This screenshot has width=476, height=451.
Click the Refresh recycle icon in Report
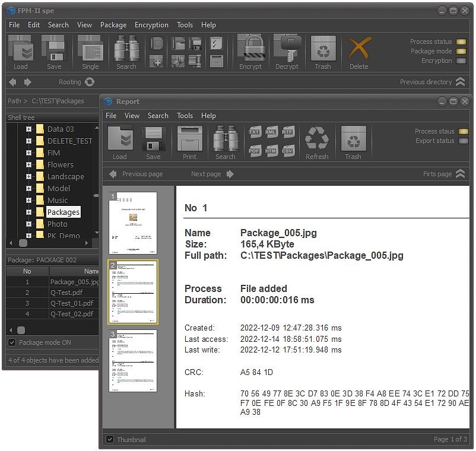click(317, 142)
